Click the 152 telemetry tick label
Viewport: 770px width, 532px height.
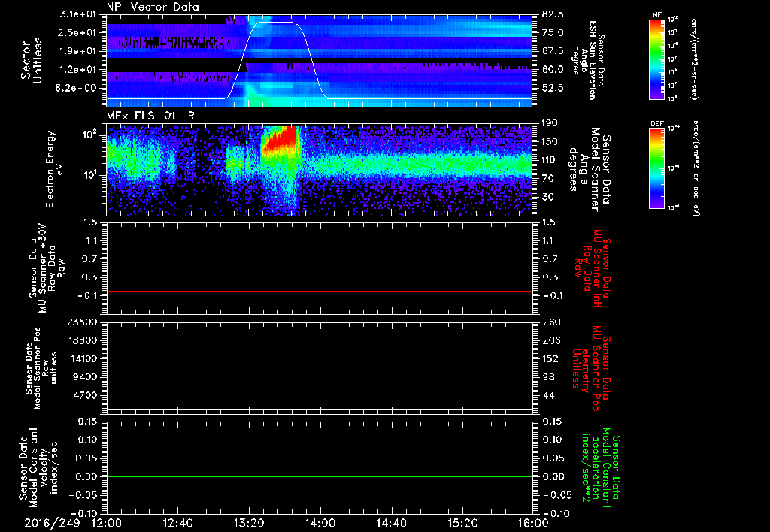[x=550, y=358]
